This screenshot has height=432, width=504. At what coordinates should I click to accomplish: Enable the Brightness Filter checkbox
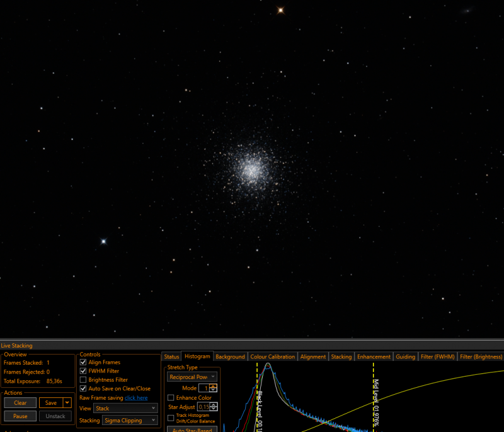(x=83, y=380)
